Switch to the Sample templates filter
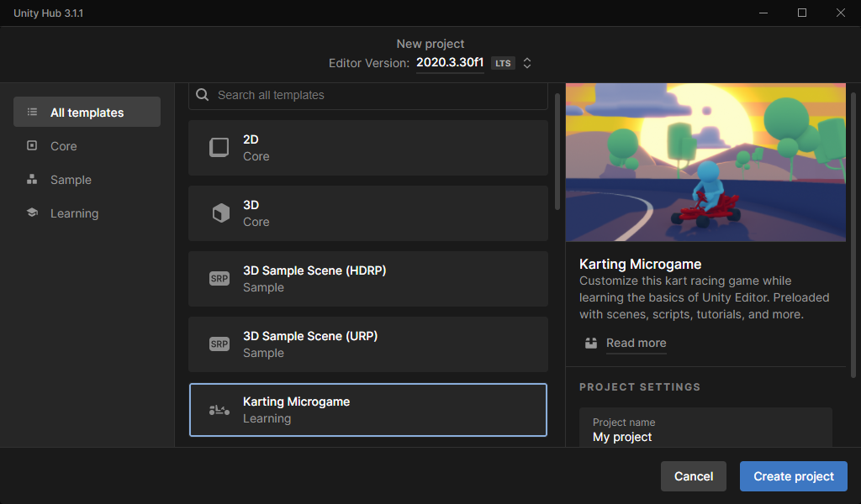The width and height of the screenshot is (861, 504). [70, 179]
